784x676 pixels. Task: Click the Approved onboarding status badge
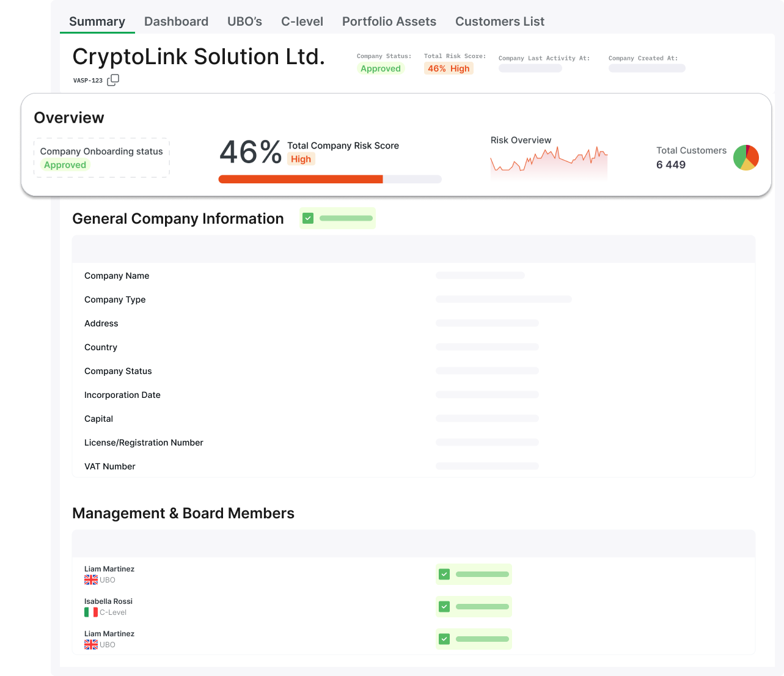click(x=65, y=165)
